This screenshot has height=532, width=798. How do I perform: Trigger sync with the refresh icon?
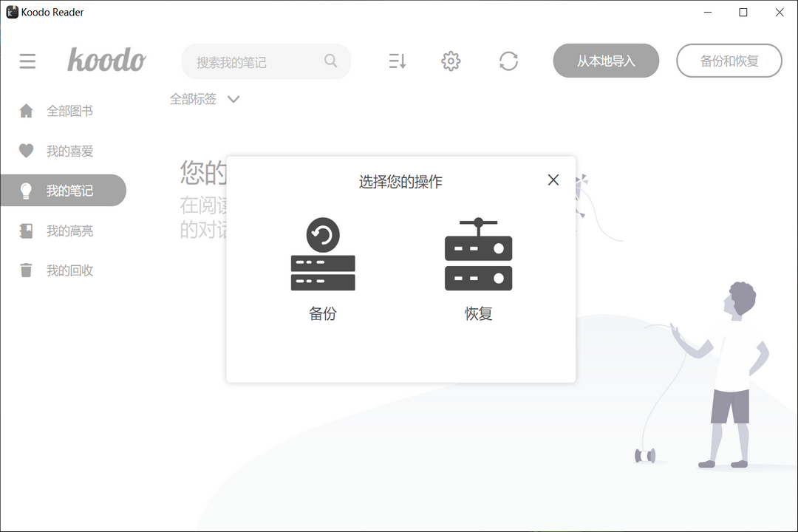(508, 61)
